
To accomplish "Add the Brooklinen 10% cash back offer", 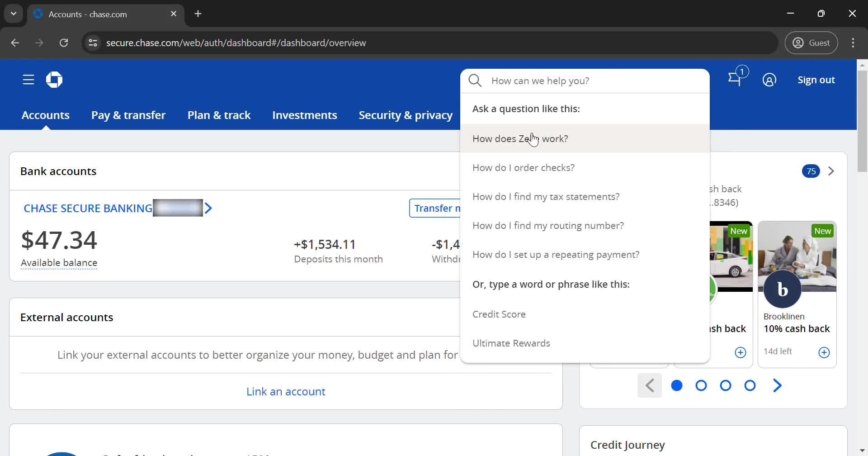I will click(824, 352).
